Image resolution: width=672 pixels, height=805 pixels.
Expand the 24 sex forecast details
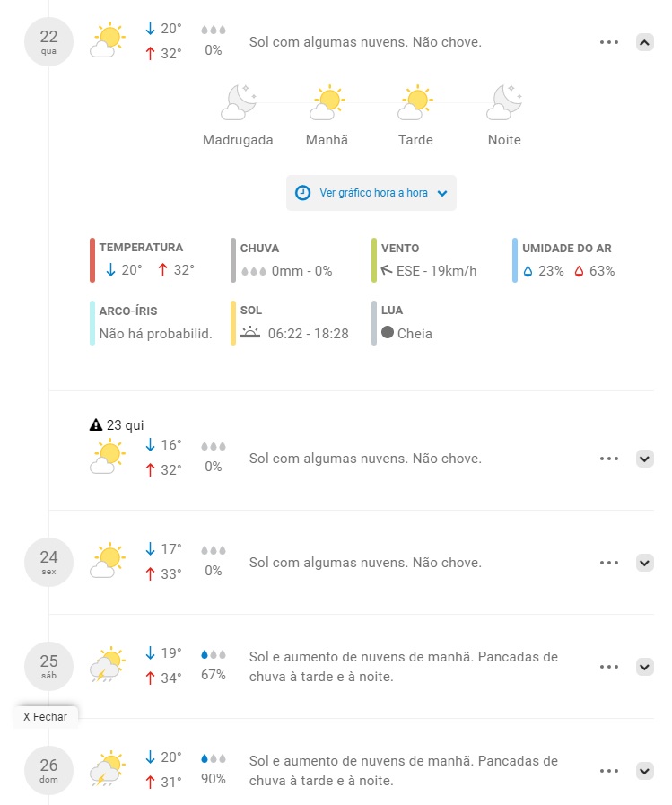coord(645,564)
